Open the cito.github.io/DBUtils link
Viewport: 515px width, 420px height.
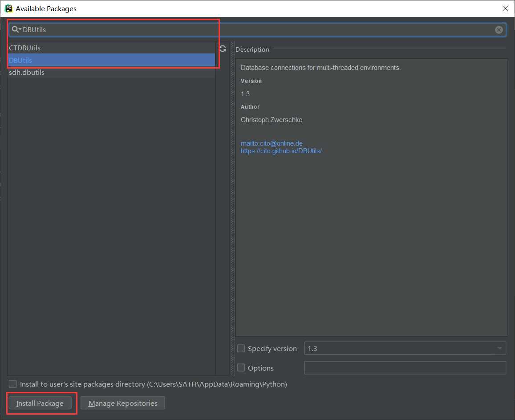click(x=281, y=151)
